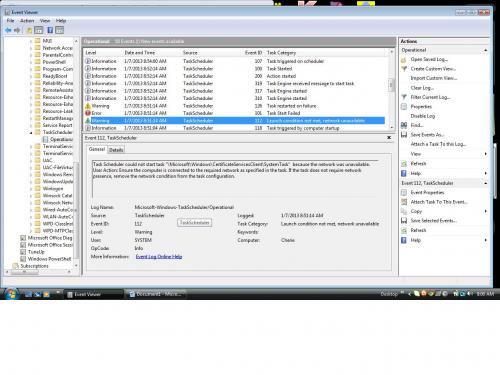Go back with the blue left arrow
This screenshot has width=500, height=375.
[8, 30]
